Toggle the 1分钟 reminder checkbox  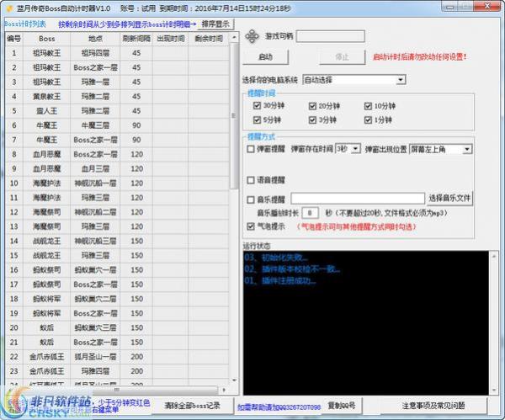[x=368, y=120]
